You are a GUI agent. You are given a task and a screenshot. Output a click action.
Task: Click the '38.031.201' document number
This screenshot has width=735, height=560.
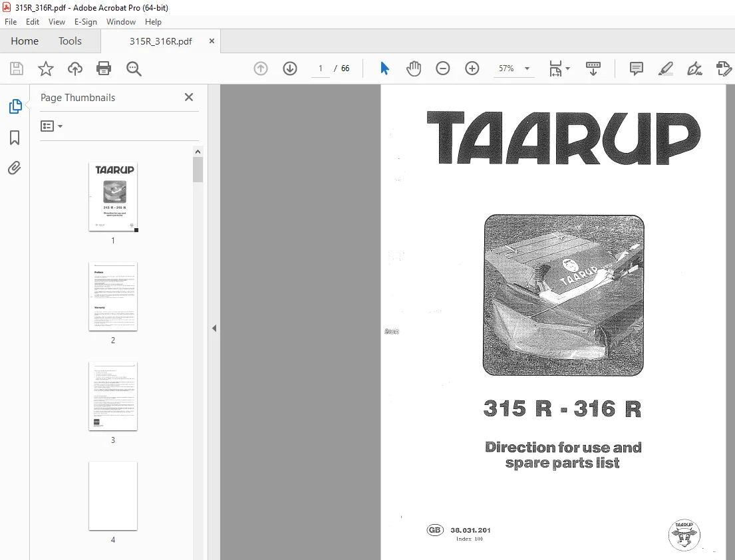pos(470,531)
